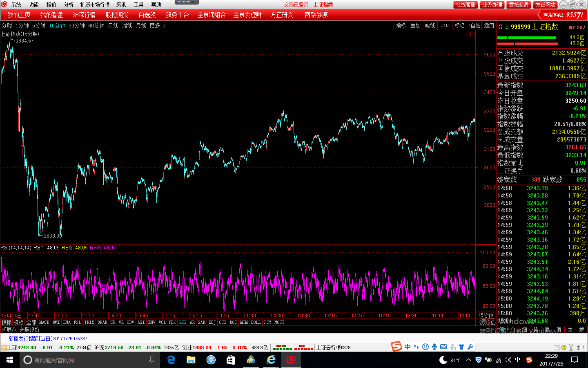Click the +自选 add to watchlist button
Image resolution: width=588 pixels, height=368 pixels.
[474, 25]
